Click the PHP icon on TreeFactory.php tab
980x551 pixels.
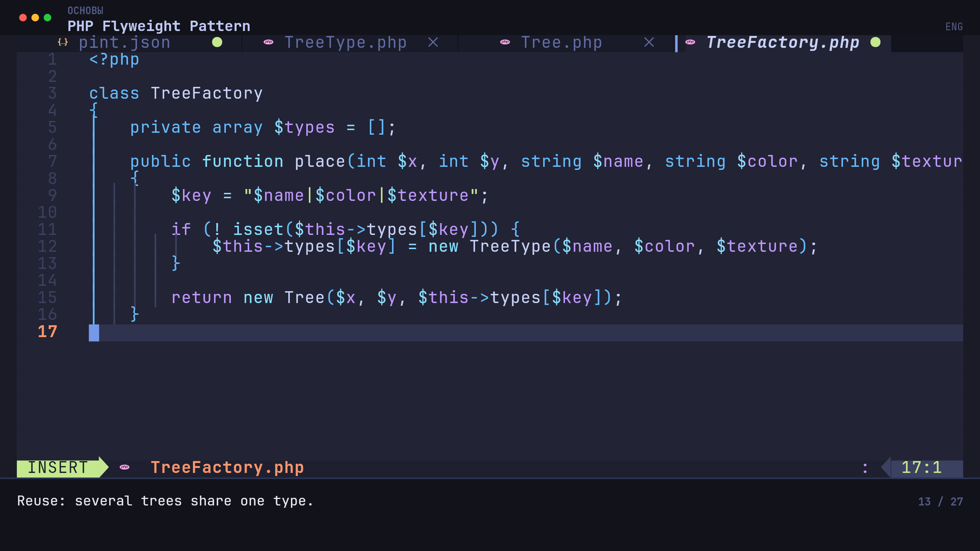(690, 42)
